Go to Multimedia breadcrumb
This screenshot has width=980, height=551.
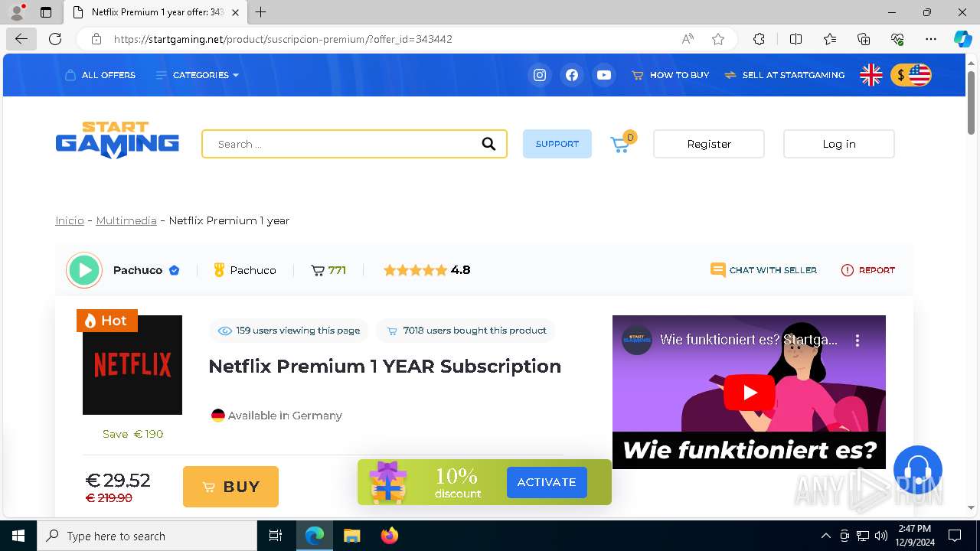pos(126,220)
